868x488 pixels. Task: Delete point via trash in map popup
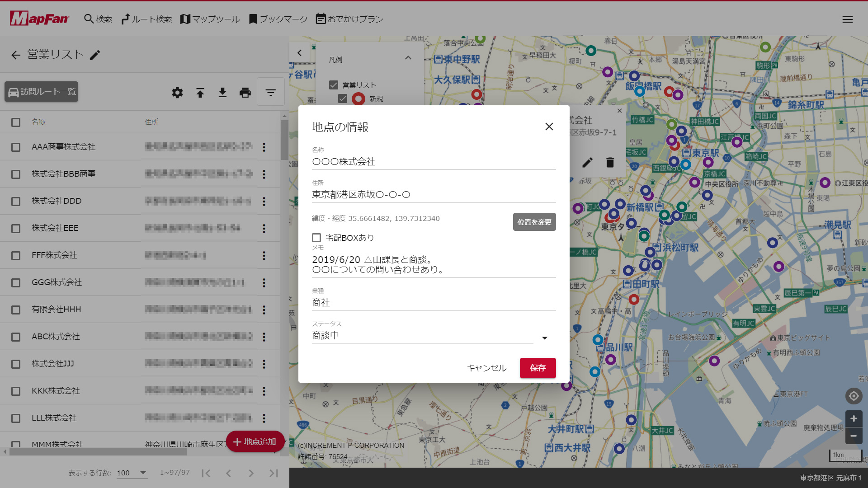click(x=610, y=163)
